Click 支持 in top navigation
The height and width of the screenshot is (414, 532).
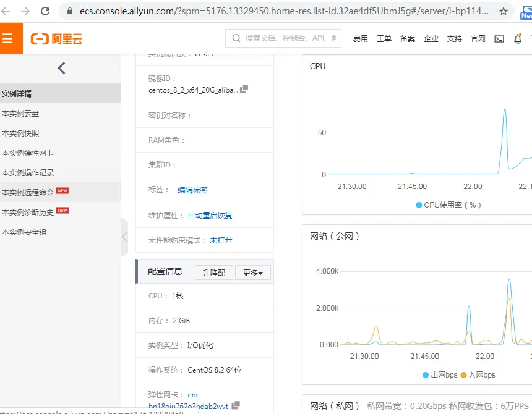coord(455,39)
